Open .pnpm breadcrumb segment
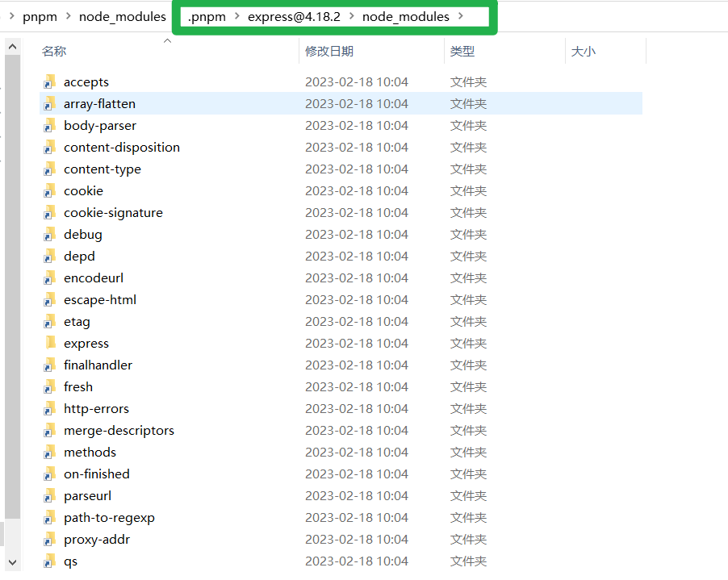The image size is (728, 580). [x=207, y=17]
